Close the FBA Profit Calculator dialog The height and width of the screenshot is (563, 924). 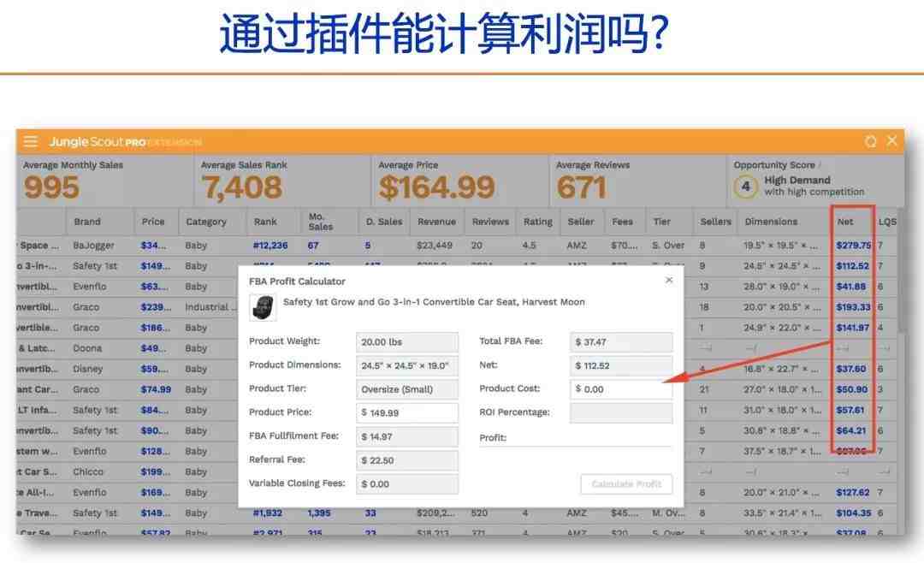(669, 280)
